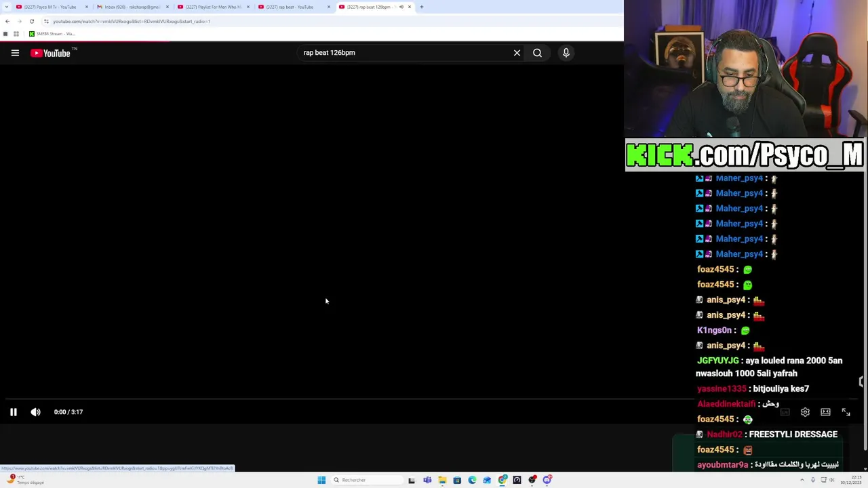This screenshot has width=868, height=488.
Task: Pause the video playback
Action: [x=13, y=412]
